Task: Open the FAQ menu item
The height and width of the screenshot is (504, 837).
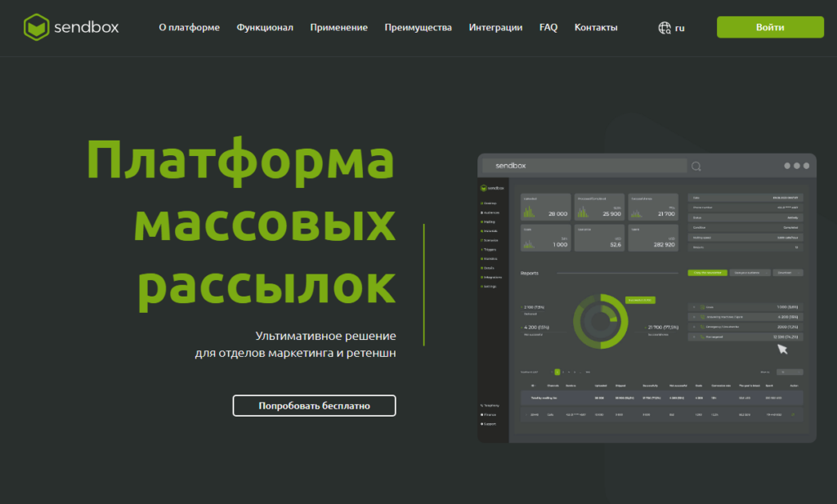Action: coord(548,27)
